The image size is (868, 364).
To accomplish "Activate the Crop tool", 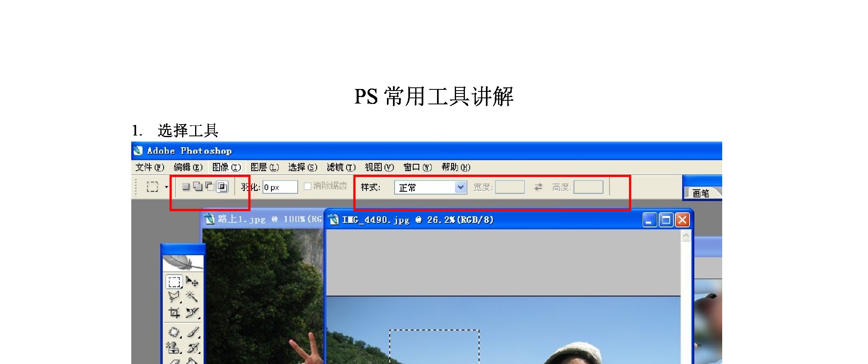I will [174, 313].
